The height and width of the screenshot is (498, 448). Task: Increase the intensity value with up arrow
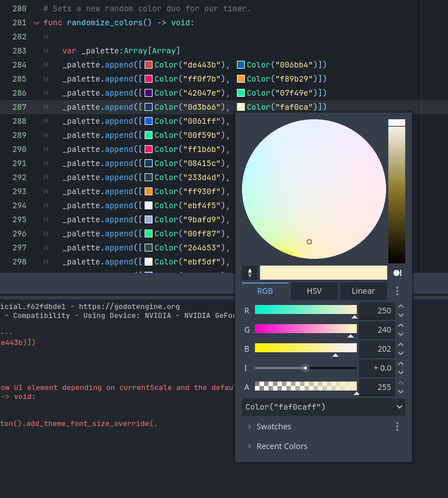point(401,364)
